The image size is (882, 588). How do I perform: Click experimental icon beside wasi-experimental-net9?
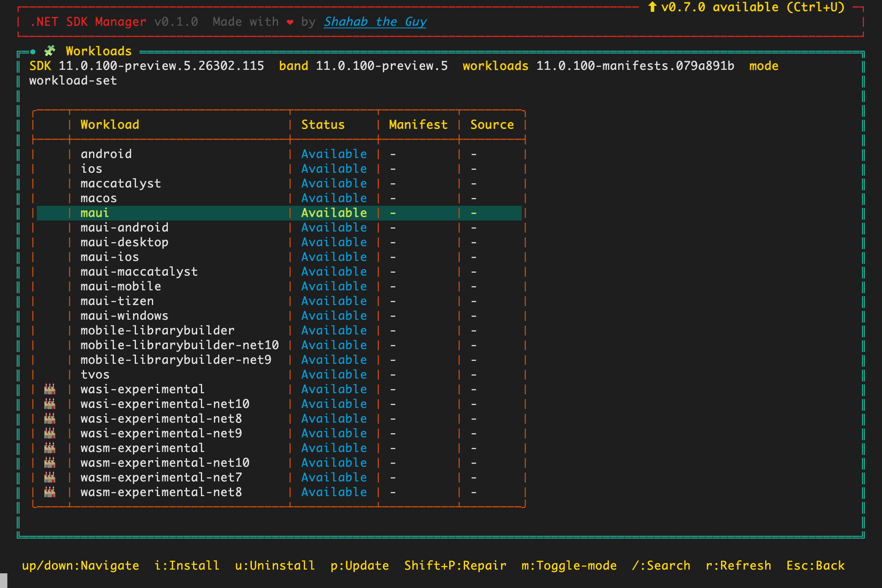click(50, 433)
